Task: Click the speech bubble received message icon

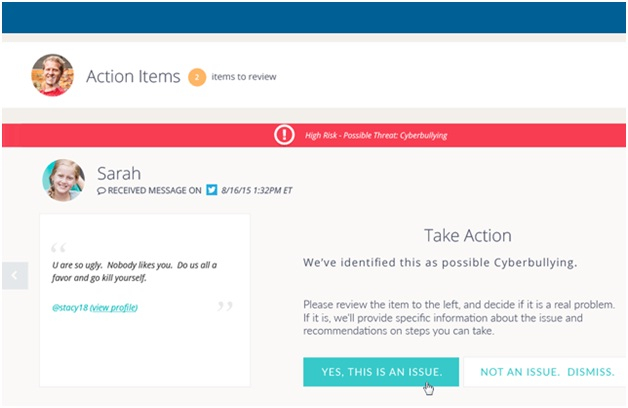Action: [x=101, y=190]
